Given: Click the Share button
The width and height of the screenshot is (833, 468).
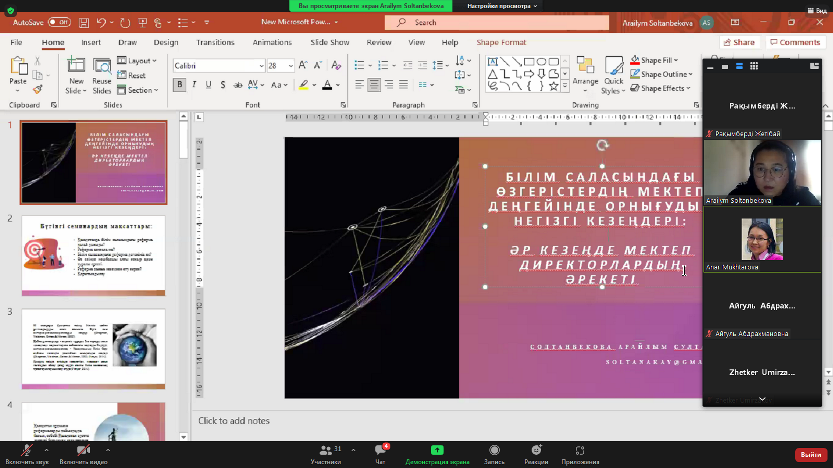Looking at the screenshot, I should (x=739, y=42).
